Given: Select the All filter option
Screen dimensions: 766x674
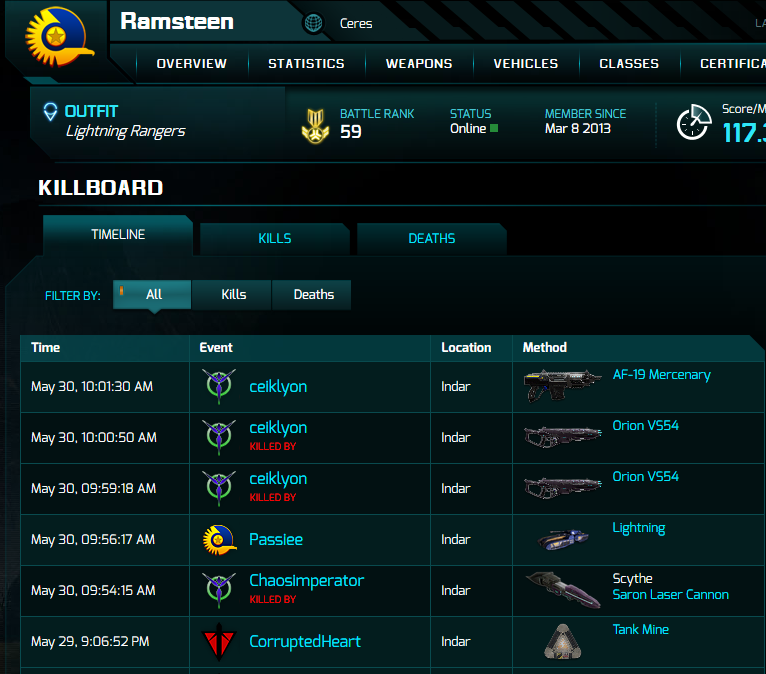Looking at the screenshot, I should (x=153, y=294).
